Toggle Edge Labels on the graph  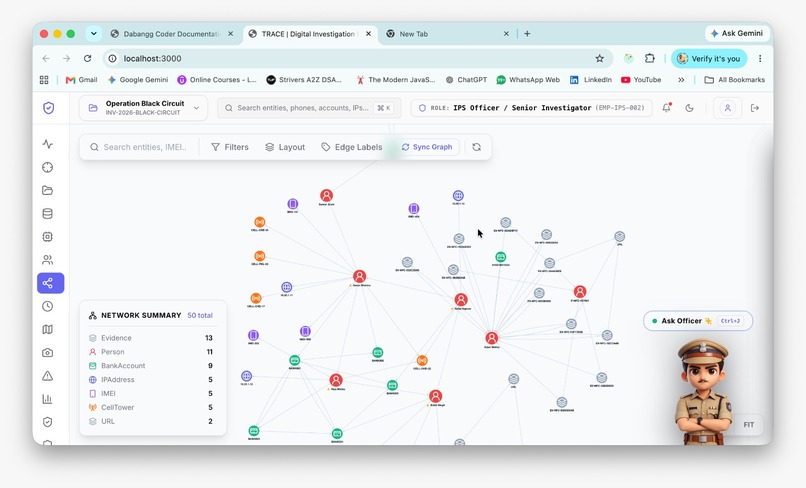click(352, 147)
